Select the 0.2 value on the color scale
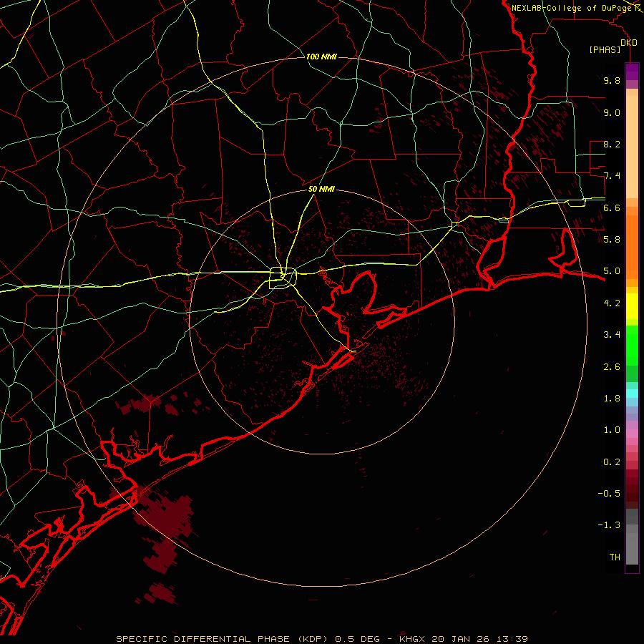Viewport: 644px width, 644px height. (x=612, y=462)
